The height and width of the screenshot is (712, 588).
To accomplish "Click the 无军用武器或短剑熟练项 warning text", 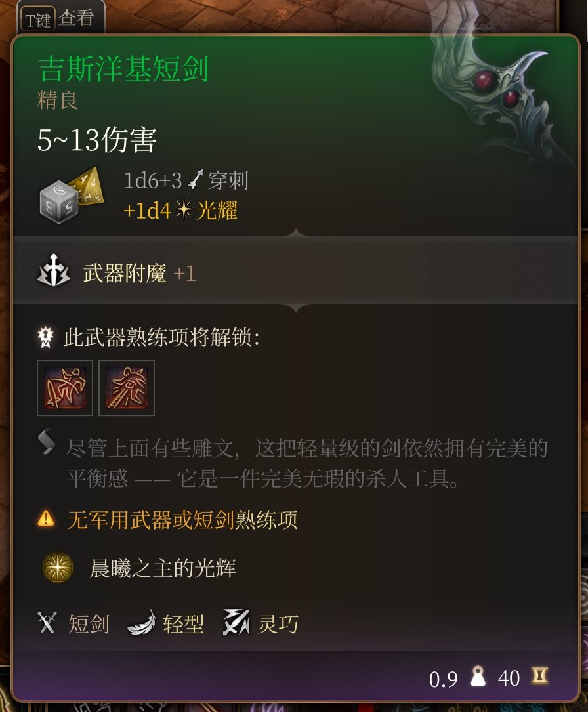I will (x=182, y=520).
